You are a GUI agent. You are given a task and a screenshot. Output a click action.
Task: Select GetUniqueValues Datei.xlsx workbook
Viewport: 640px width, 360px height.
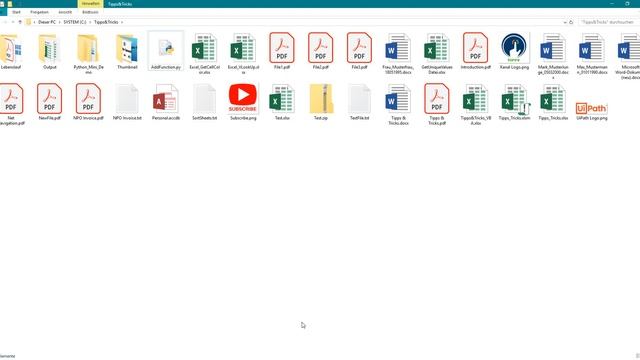click(x=437, y=54)
